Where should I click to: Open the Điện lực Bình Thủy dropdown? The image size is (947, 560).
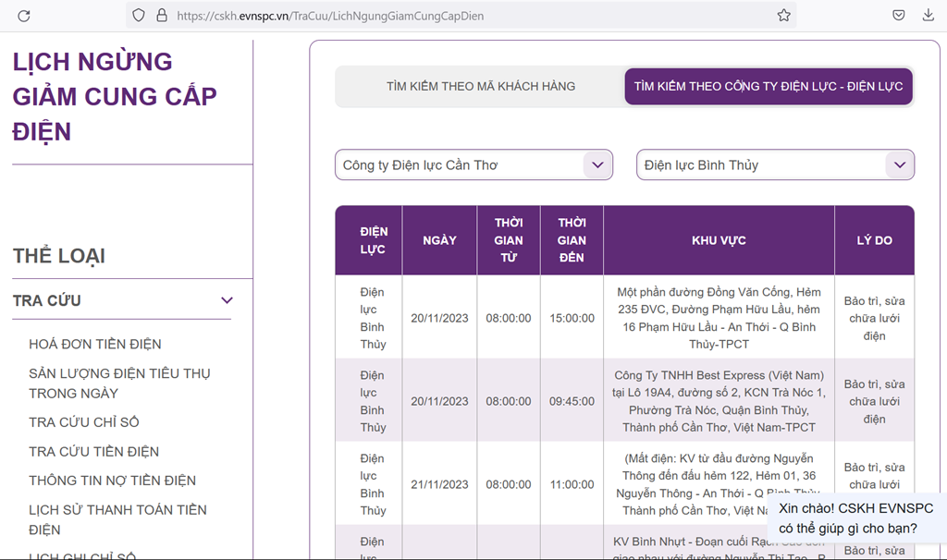(776, 164)
